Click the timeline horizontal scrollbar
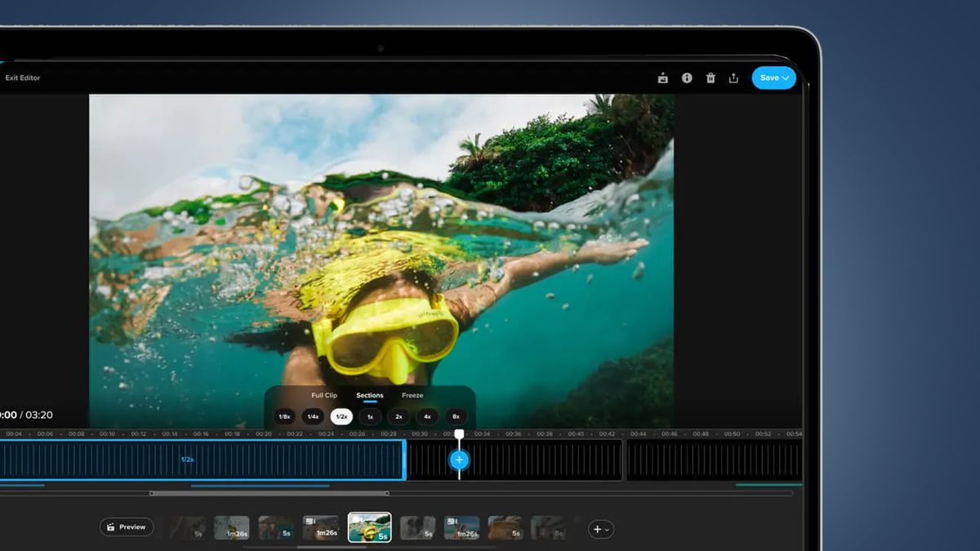This screenshot has height=551, width=980. click(x=269, y=493)
